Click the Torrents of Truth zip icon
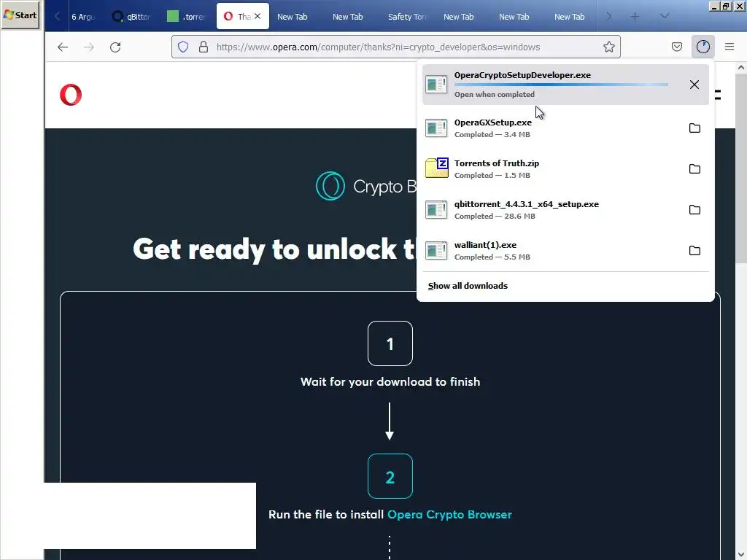 click(x=436, y=168)
